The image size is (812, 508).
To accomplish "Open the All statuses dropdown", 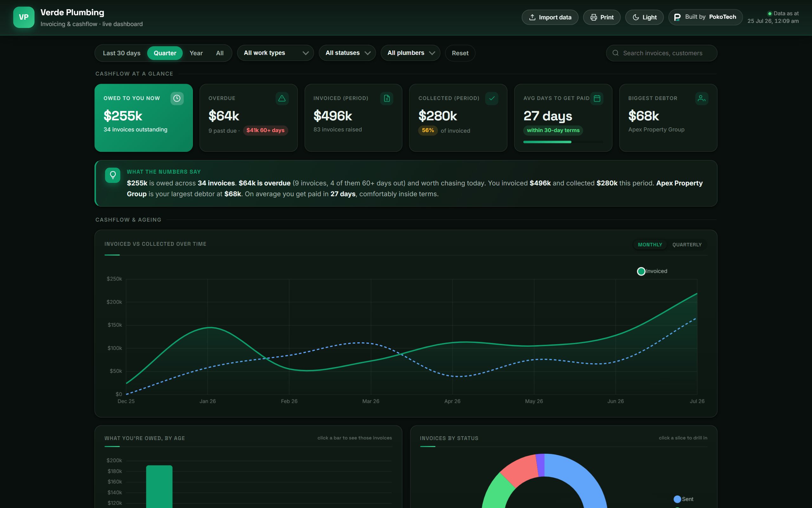I will pyautogui.click(x=347, y=53).
